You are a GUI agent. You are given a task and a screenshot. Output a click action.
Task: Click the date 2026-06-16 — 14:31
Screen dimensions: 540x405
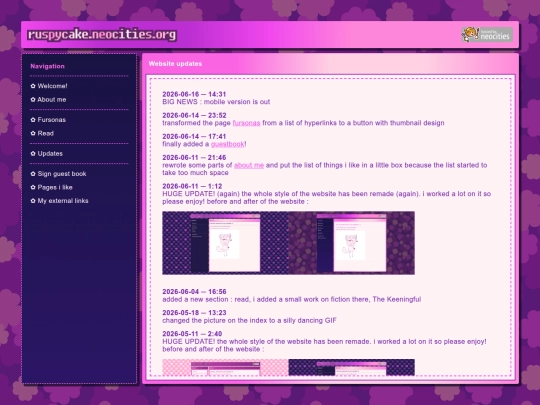pyautogui.click(x=194, y=94)
